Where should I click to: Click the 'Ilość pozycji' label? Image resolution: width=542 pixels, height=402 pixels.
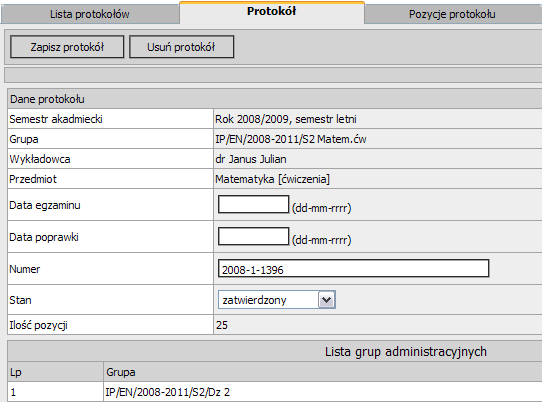point(38,325)
